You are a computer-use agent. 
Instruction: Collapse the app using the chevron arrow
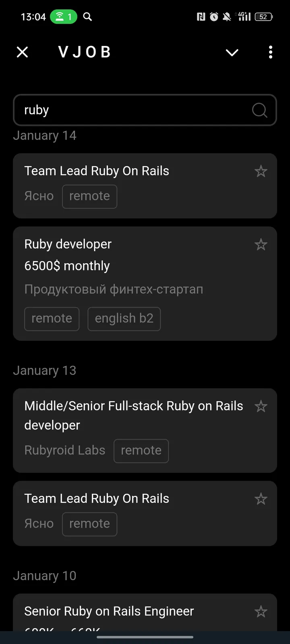tap(232, 52)
